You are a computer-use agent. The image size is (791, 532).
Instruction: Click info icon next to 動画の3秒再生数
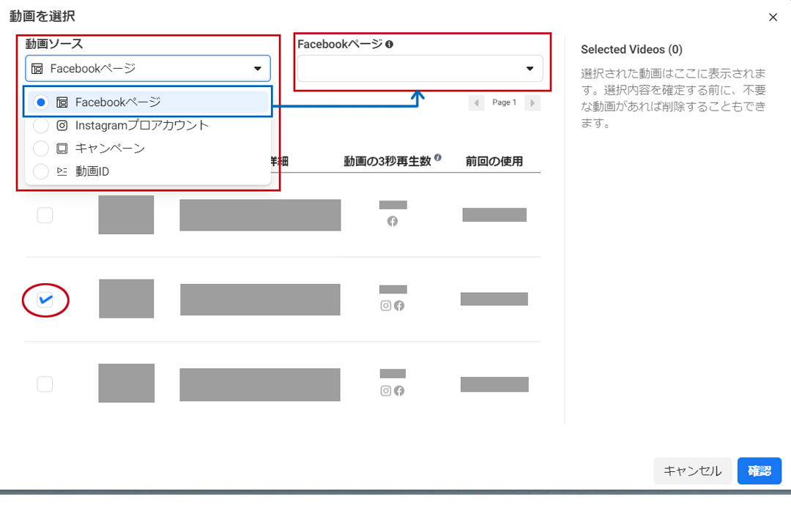437,157
